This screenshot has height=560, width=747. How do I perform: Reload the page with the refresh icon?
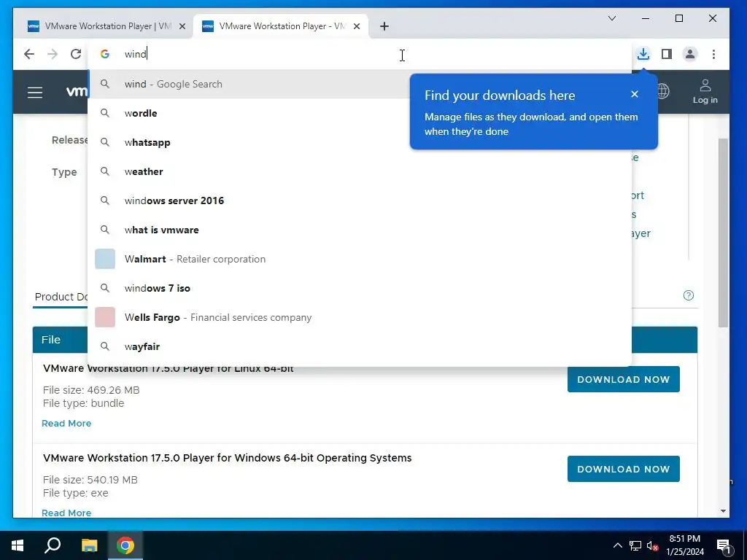[x=76, y=54]
